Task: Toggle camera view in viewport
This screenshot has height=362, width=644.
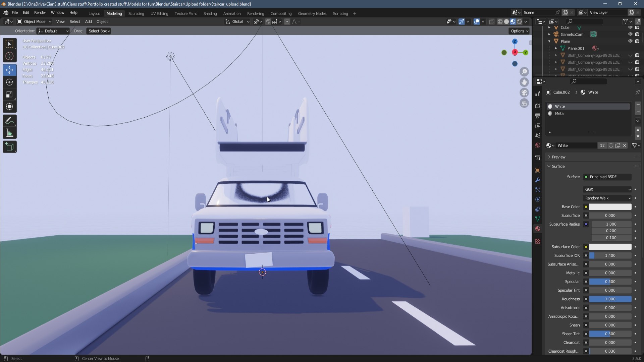Action: 524,93
